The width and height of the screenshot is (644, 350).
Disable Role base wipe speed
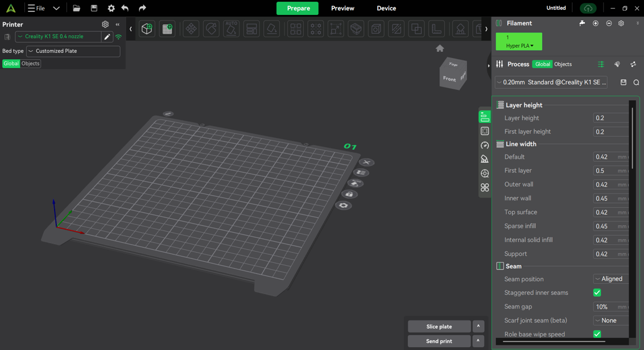click(x=597, y=334)
